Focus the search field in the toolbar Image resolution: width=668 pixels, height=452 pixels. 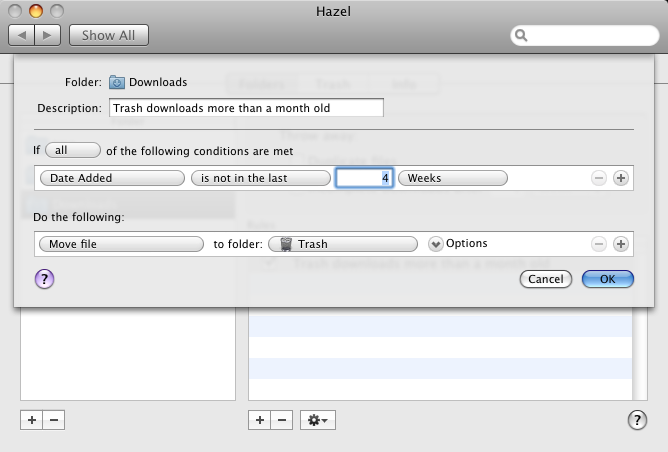point(584,35)
